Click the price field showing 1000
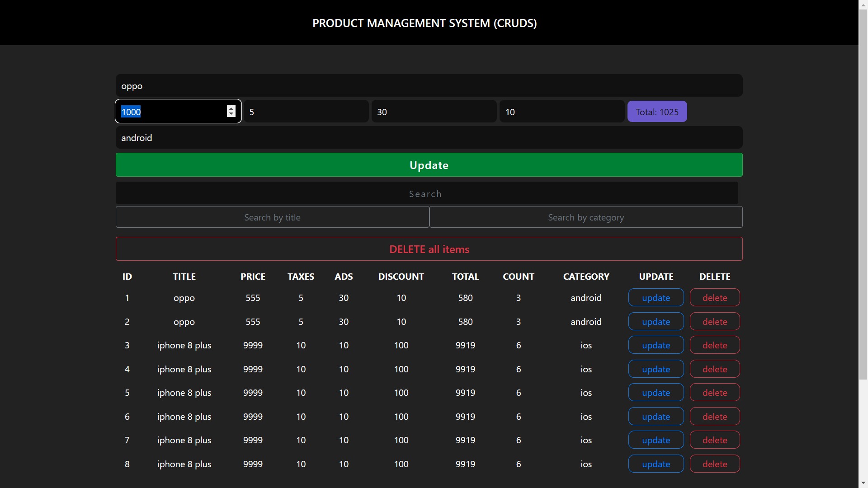 pos(178,112)
